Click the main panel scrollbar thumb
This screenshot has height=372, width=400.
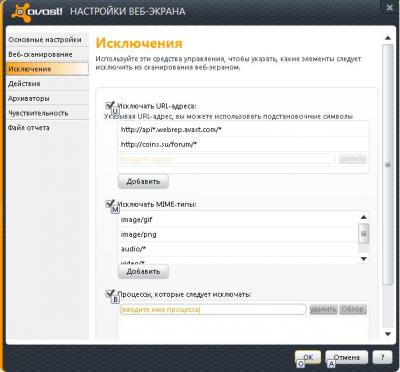click(388, 165)
